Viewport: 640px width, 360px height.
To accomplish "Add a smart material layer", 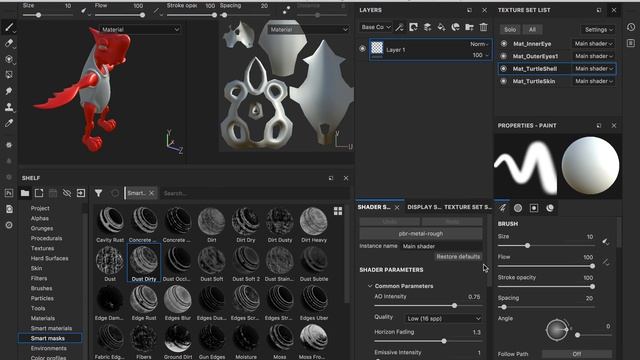I will coord(456,27).
